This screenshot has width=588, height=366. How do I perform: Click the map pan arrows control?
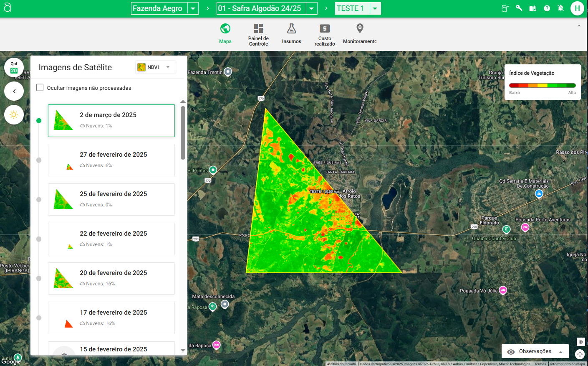pos(580,354)
